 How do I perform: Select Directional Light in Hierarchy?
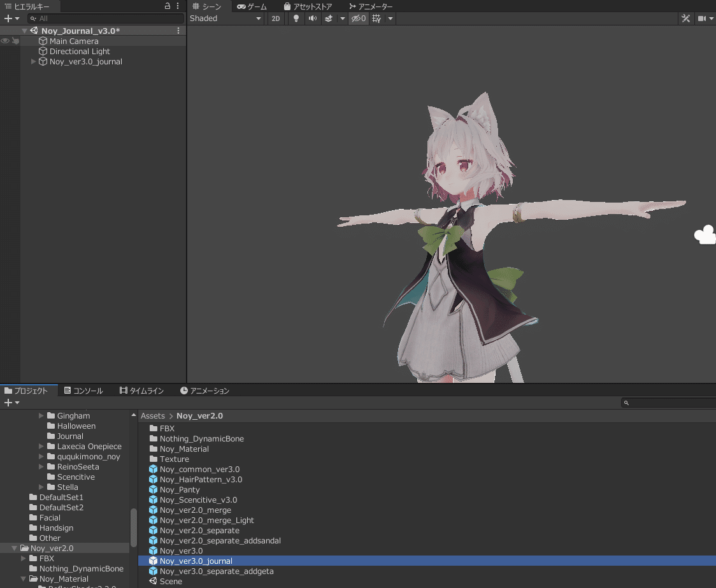[x=80, y=51]
